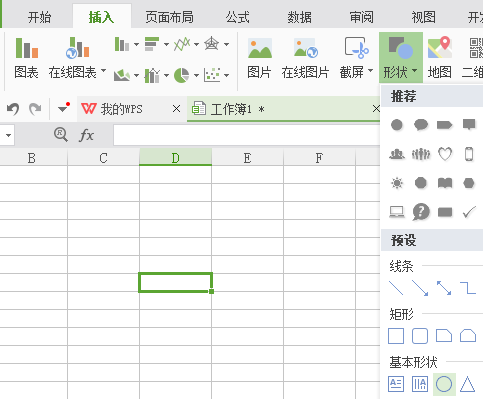Screen dimensions: 483x399
Task: Start 截屏 screen capture
Action: pyautogui.click(x=356, y=59)
